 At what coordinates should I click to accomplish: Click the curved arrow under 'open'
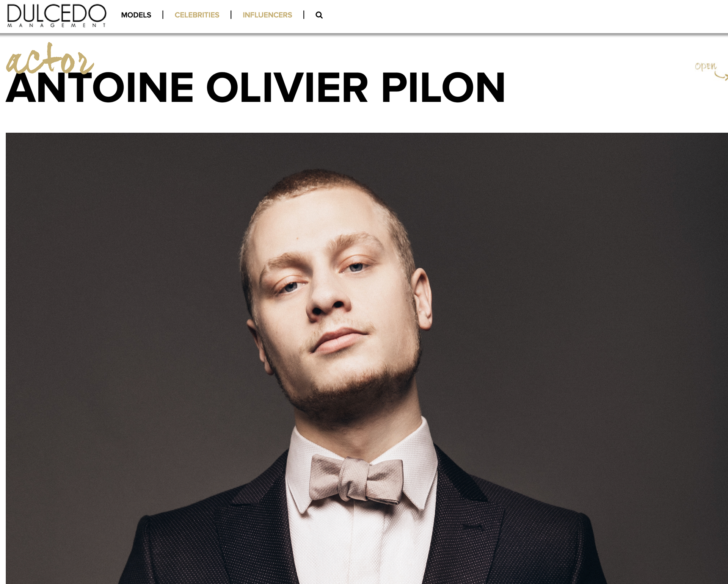pos(721,76)
